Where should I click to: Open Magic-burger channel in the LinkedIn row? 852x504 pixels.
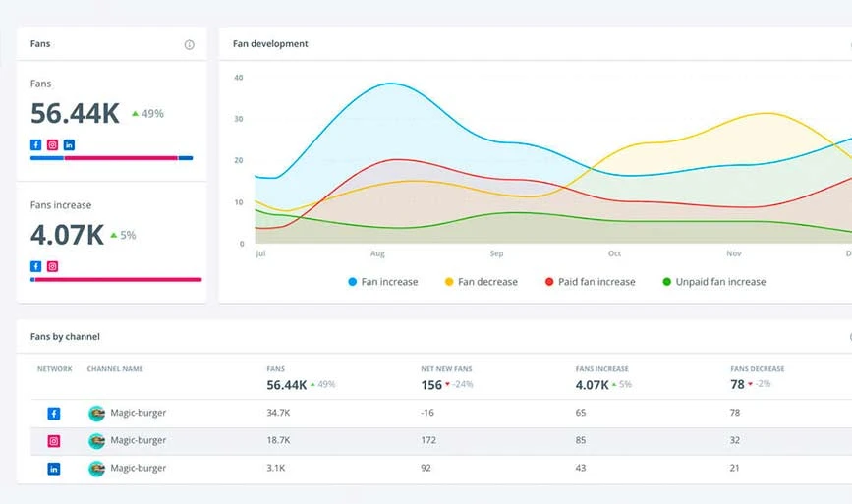[x=138, y=469]
